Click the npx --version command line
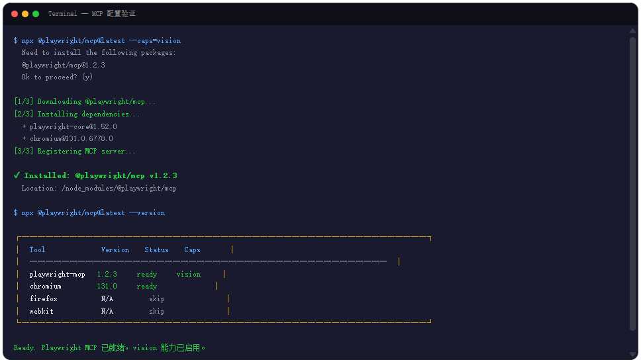Viewport: 641px width, 364px height. [x=89, y=212]
